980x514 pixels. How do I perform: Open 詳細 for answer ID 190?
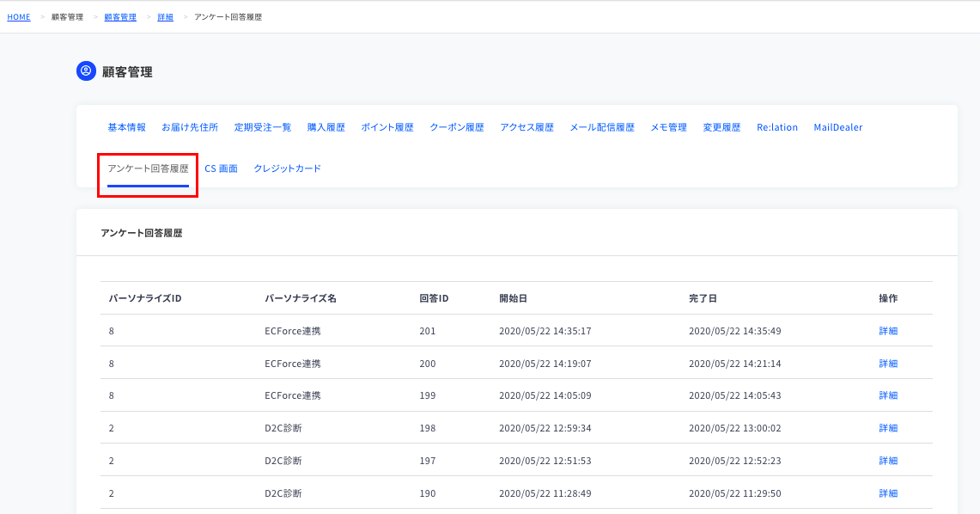[x=888, y=493]
